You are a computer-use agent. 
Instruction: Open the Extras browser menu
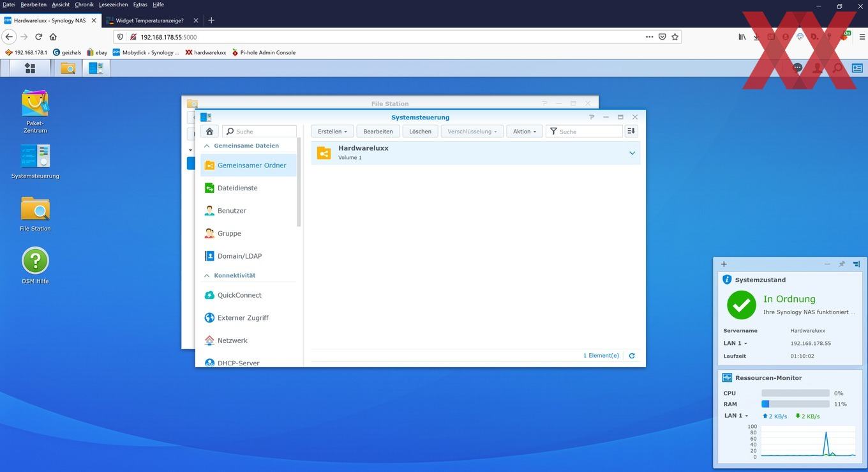(x=140, y=4)
